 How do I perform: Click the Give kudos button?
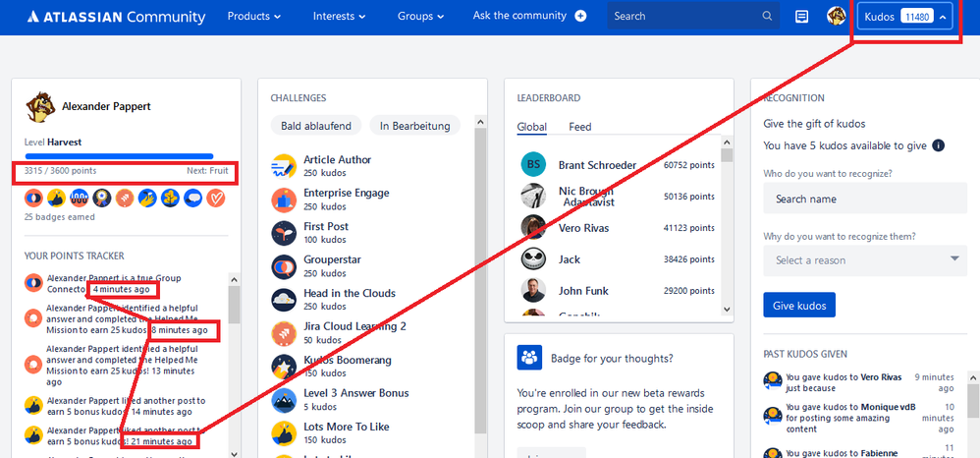pos(799,306)
